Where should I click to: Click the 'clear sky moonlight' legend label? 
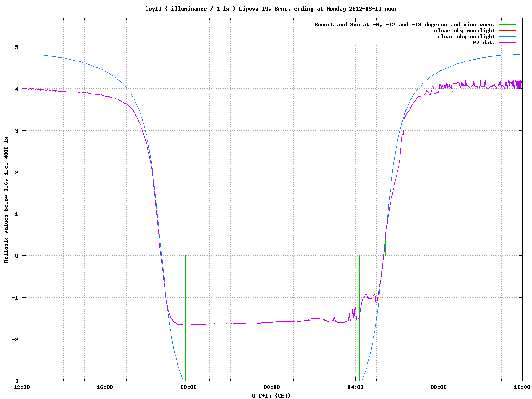coord(465,31)
